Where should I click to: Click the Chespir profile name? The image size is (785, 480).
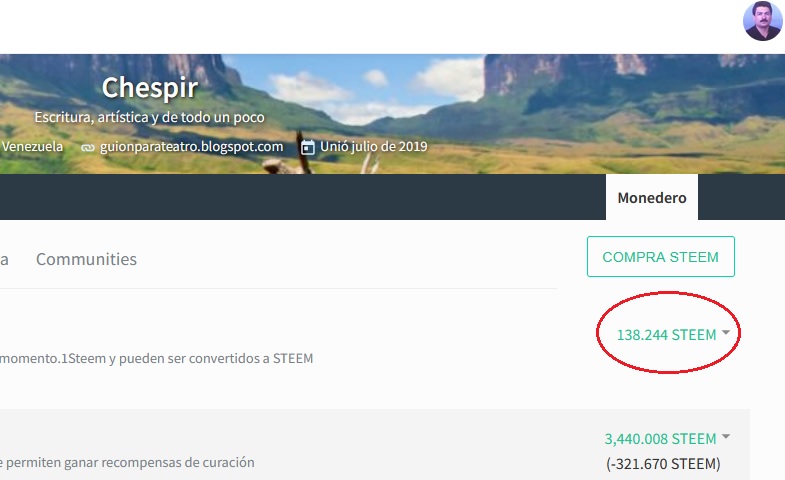click(x=150, y=88)
